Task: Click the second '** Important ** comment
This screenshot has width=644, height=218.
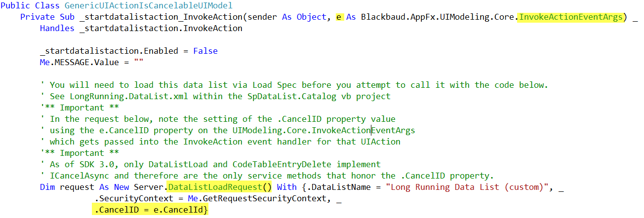Action: point(72,153)
